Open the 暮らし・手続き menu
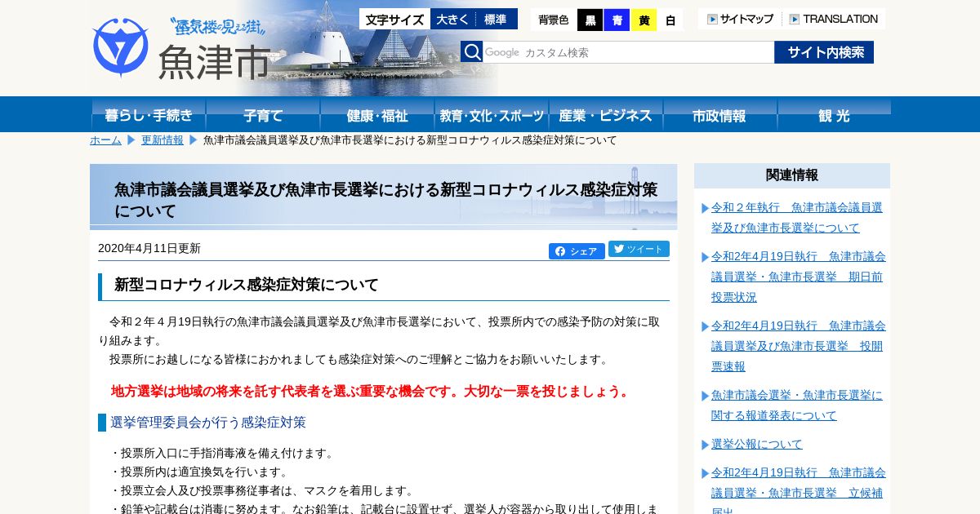Image resolution: width=980 pixels, height=514 pixels. [149, 115]
